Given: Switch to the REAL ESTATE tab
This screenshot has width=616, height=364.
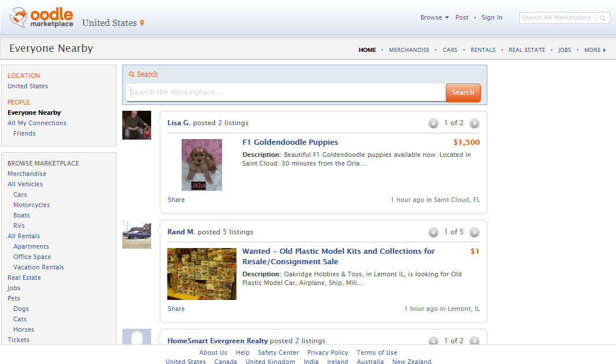Looking at the screenshot, I should pos(527,50).
